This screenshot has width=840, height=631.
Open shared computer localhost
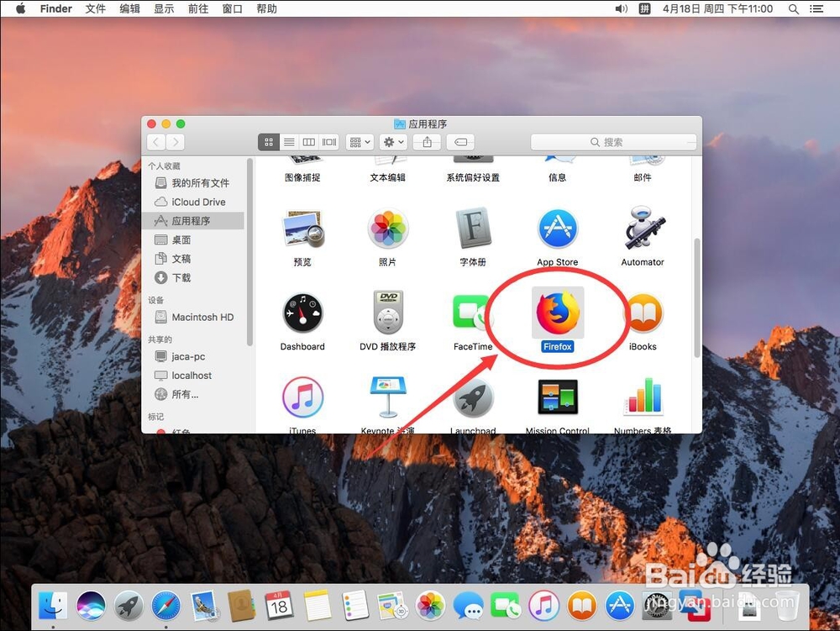(193, 376)
